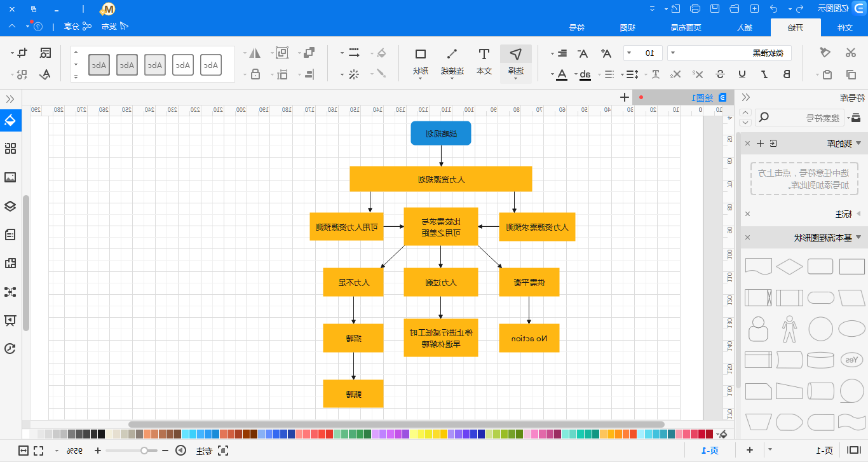Screen dimensions: 868x462
Task: Click the print icon in the title bar
Action: [695, 9]
